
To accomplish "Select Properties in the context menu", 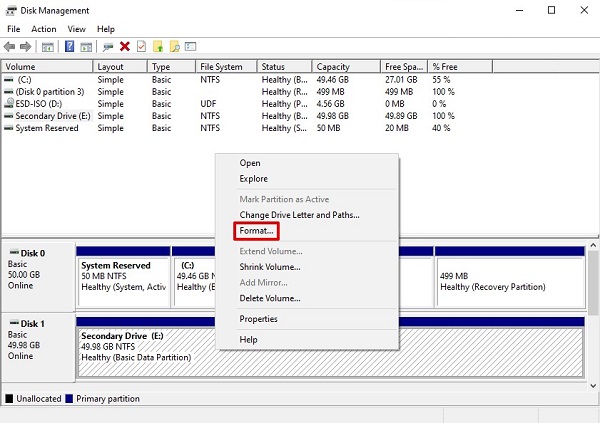I will (258, 319).
